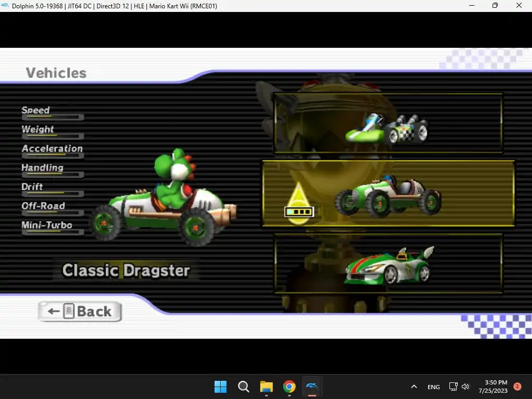
Task: Open Google Chrome from taskbar
Action: [289, 387]
